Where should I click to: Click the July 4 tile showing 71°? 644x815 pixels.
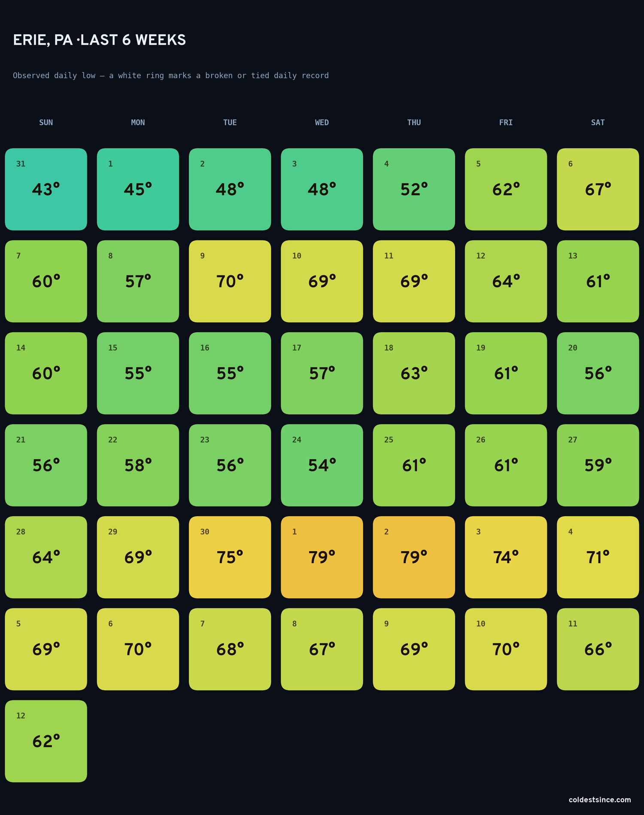598,557
